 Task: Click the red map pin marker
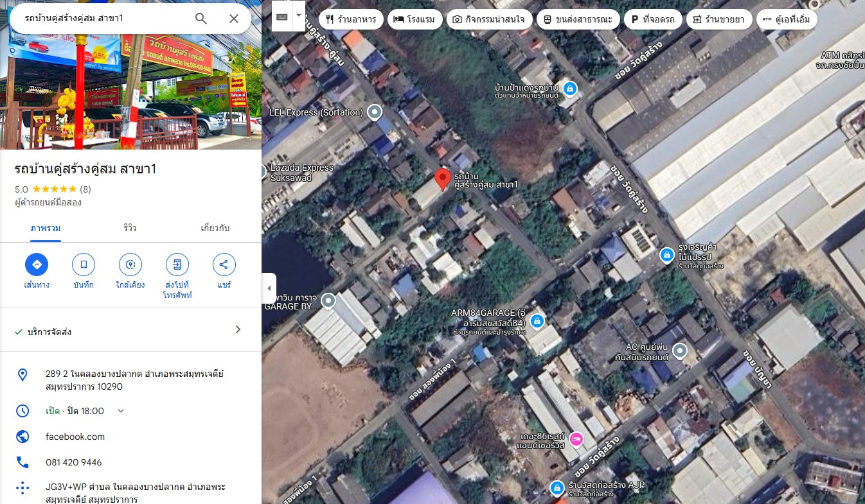pyautogui.click(x=442, y=179)
